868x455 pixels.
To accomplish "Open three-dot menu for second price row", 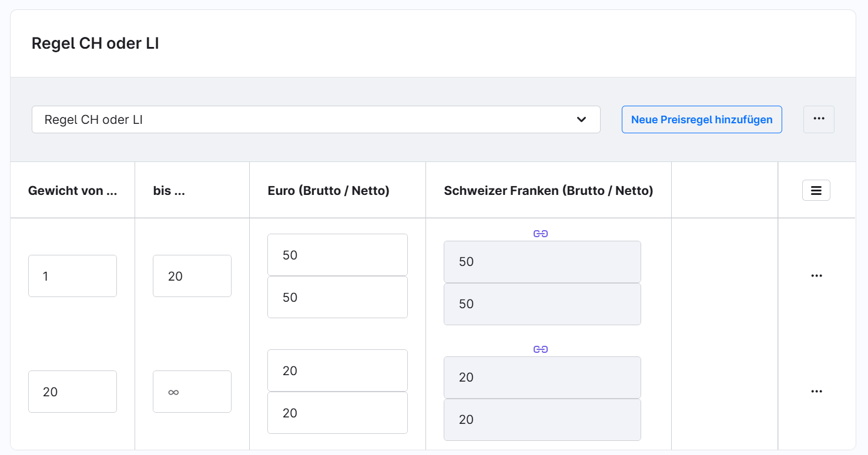I will tap(816, 391).
